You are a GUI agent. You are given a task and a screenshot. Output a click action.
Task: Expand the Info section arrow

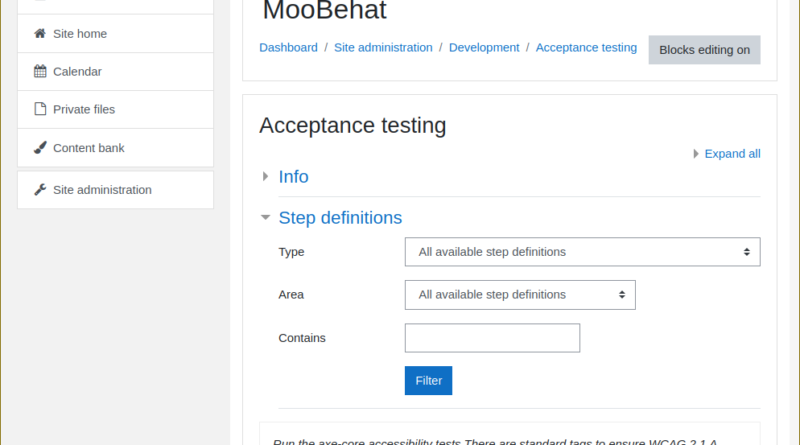(x=265, y=177)
